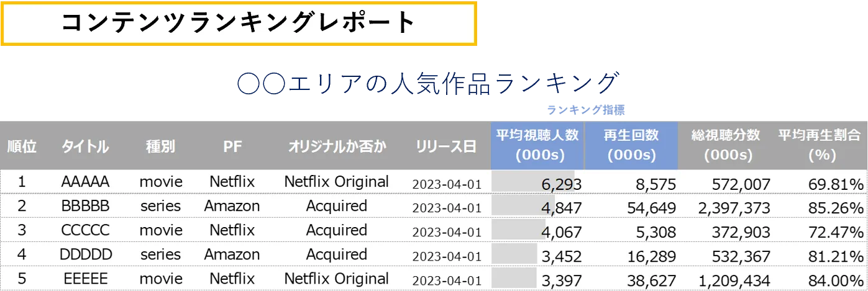Screen dimensions: 868x291
Task: Click the 再生回数 (000s) header
Action: [631, 145]
